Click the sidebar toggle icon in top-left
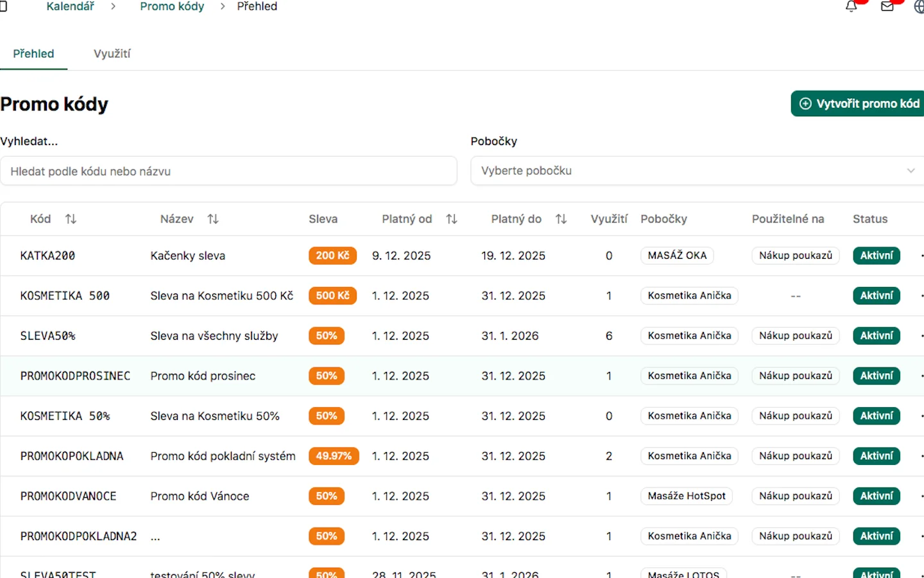The height and width of the screenshot is (578, 924). click(3, 6)
